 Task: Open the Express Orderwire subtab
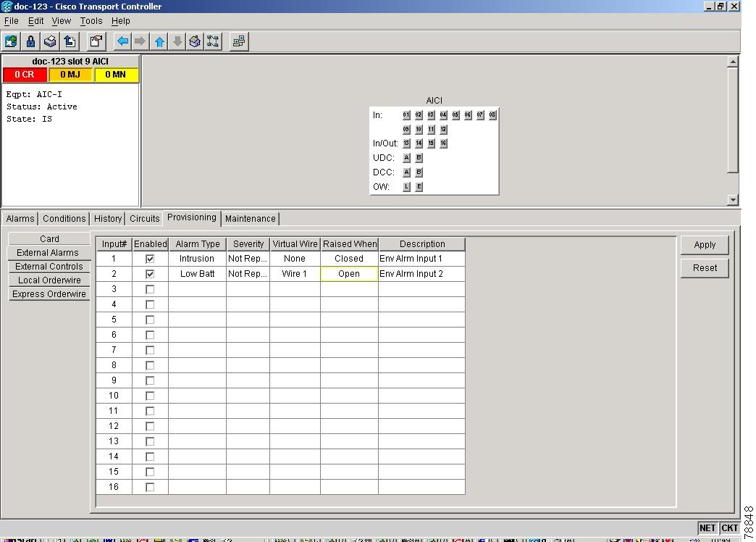coord(49,294)
